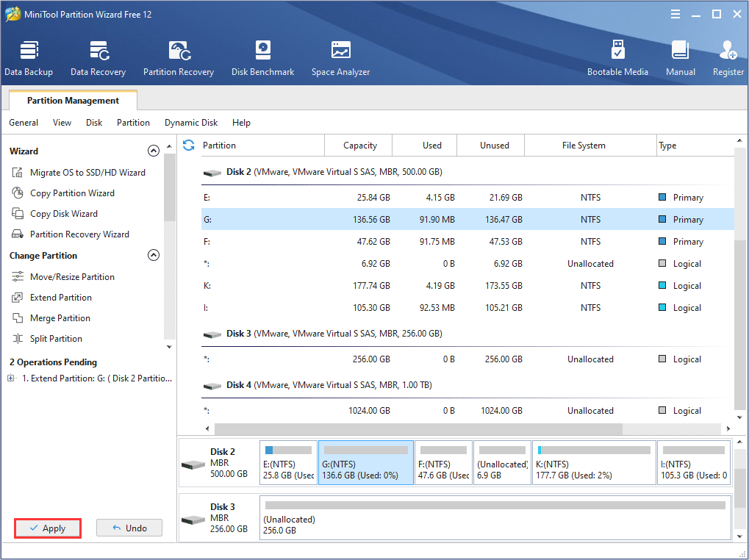Sort by the File System column header

point(591,145)
